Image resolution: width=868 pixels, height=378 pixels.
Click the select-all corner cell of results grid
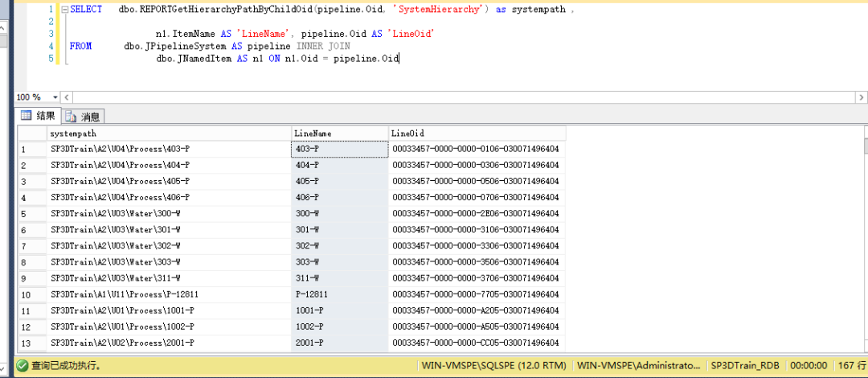coord(32,133)
